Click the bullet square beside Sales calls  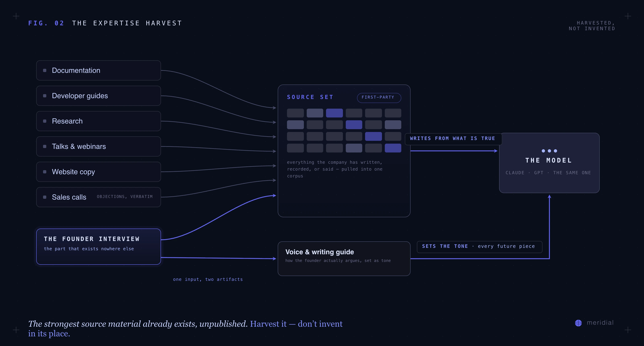tap(45, 197)
